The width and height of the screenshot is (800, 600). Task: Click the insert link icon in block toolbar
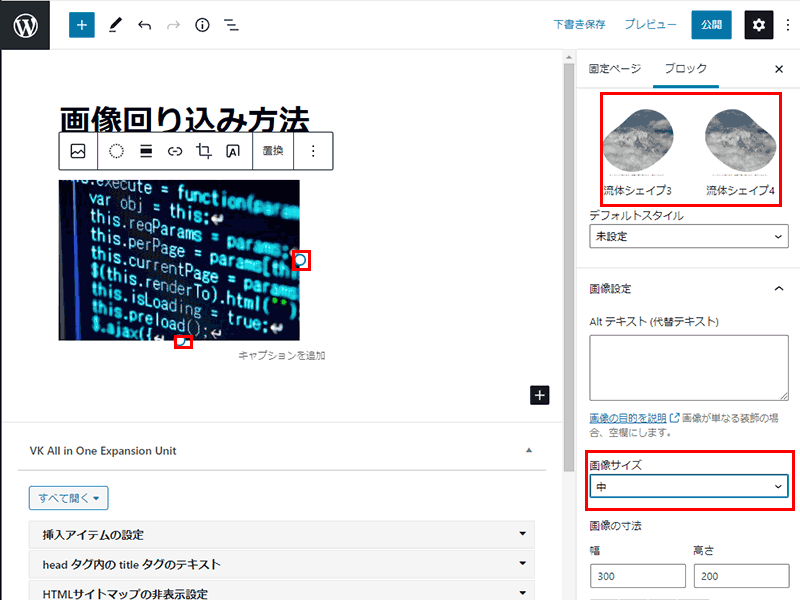(x=175, y=151)
